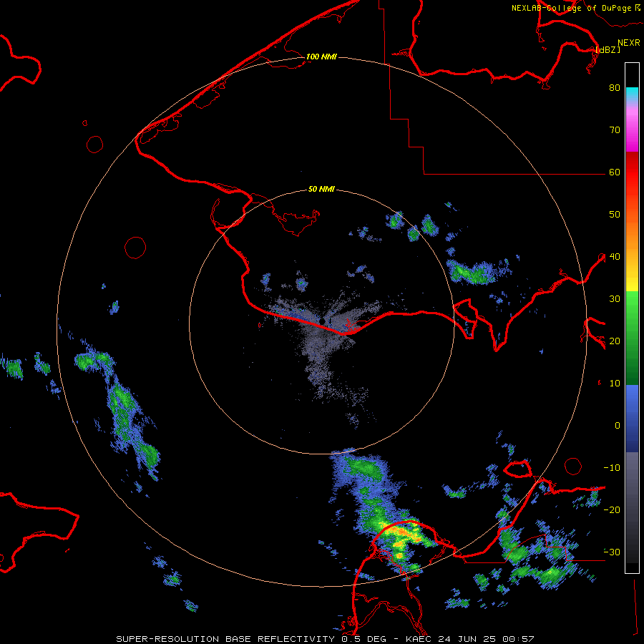The width and height of the screenshot is (644, 644).
Task: Click the 20 value on the dBZ scale
Action: (615, 341)
